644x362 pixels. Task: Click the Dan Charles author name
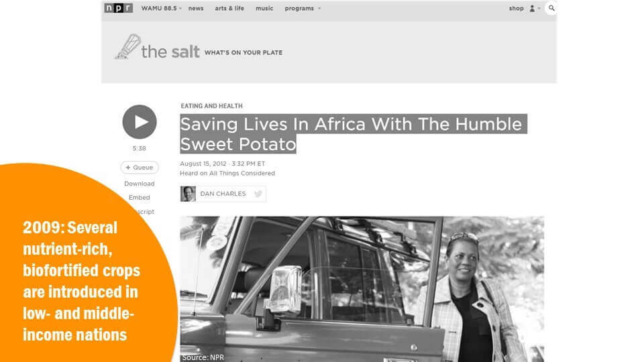[223, 194]
